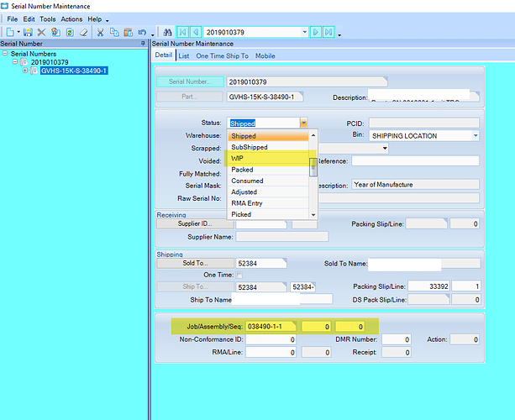The width and height of the screenshot is (515, 420).
Task: Go to the next record arrow
Action: [x=316, y=32]
